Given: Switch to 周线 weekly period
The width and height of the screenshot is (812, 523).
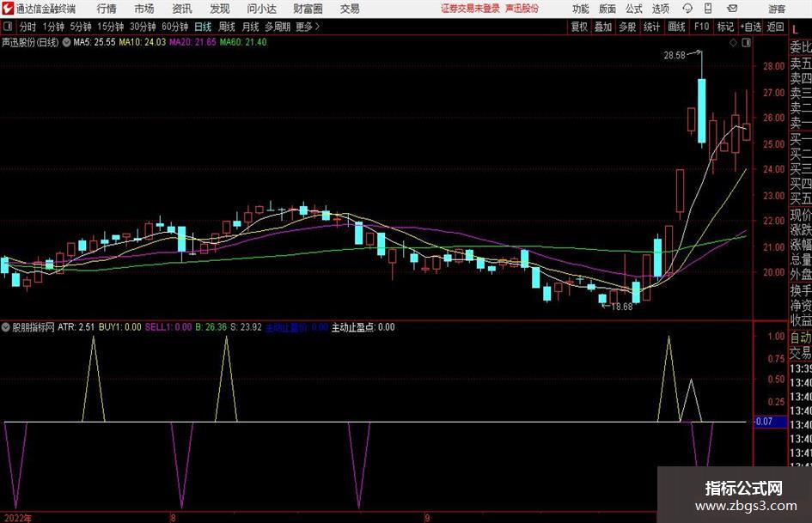Looking at the screenshot, I should pos(227,27).
